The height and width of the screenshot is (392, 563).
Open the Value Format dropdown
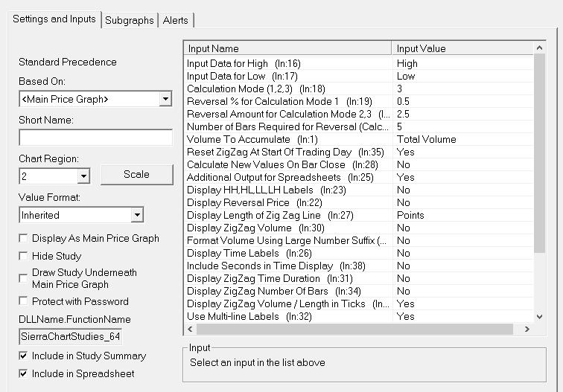pos(137,215)
